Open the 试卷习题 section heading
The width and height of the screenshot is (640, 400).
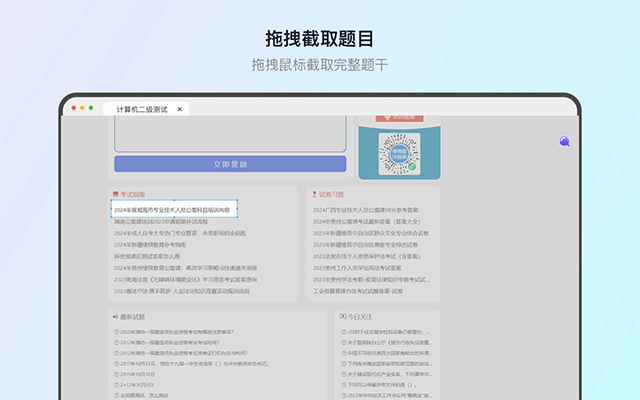331,194
